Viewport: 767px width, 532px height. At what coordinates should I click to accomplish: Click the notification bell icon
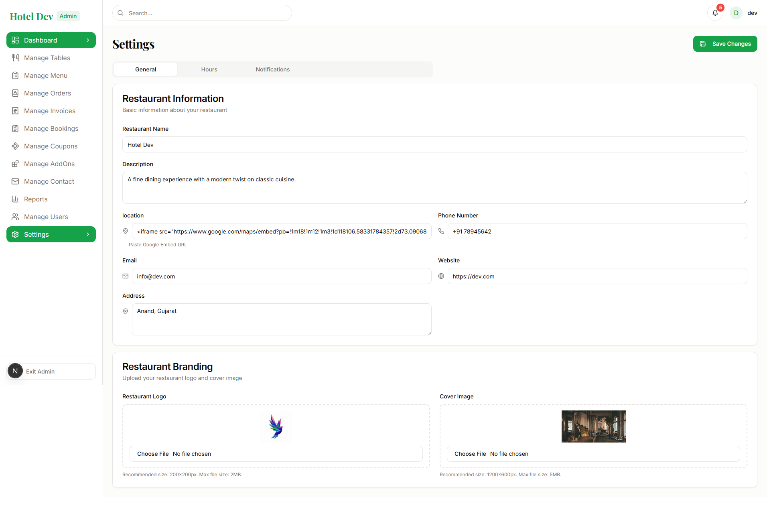pyautogui.click(x=715, y=13)
